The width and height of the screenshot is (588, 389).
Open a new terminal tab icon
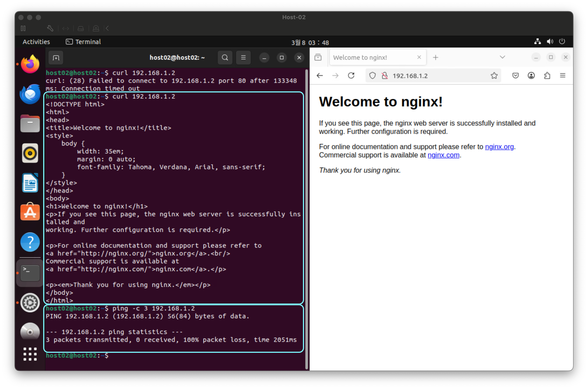pyautogui.click(x=56, y=58)
